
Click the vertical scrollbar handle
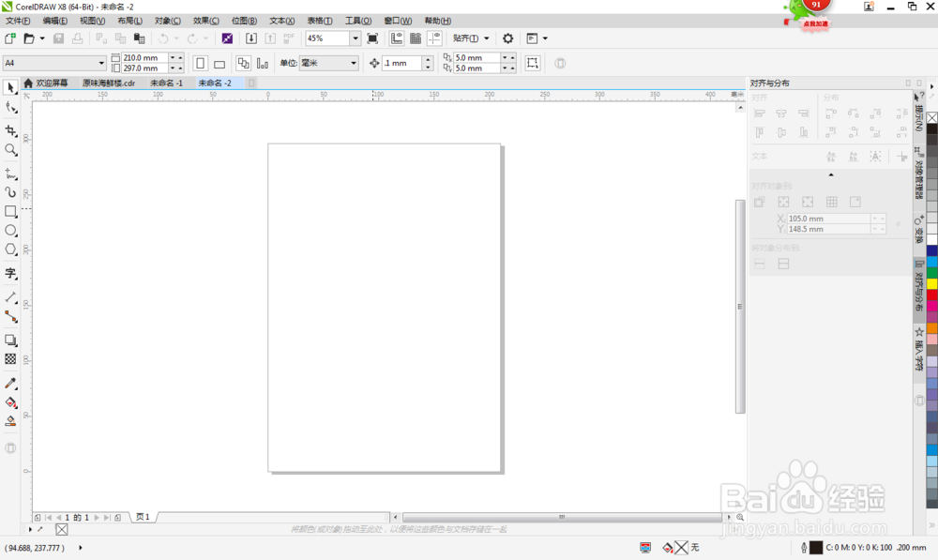coord(740,307)
